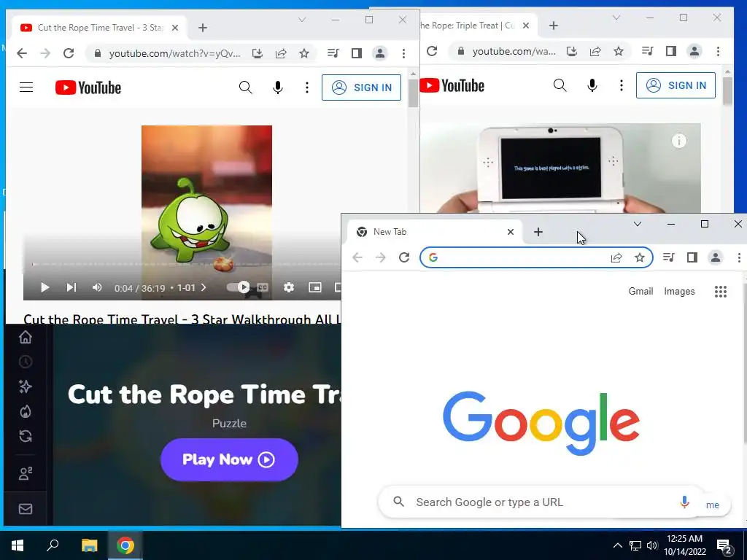Open Windows Start menu
Viewport: 747px width, 560px height.
[x=18, y=545]
